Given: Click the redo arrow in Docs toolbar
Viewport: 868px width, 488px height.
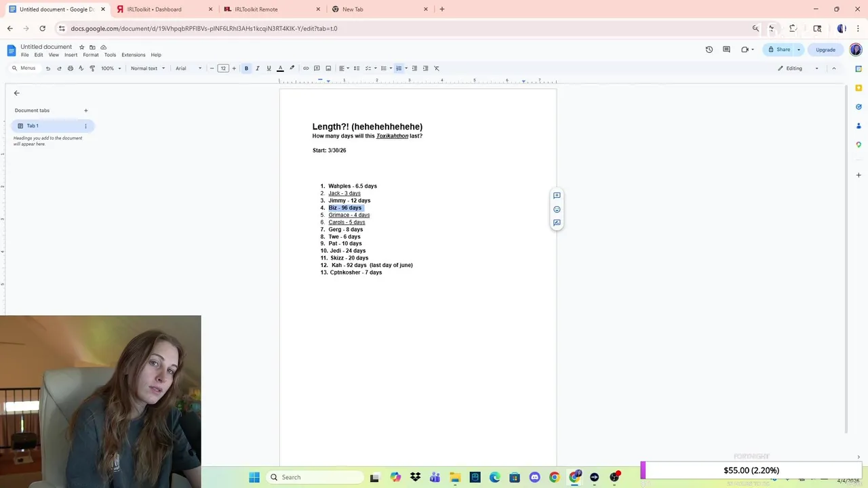Looking at the screenshot, I should tap(59, 68).
